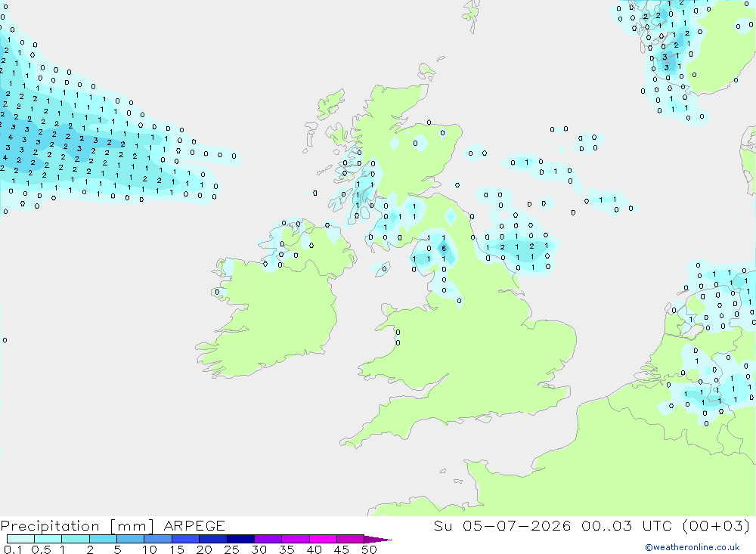Choose the 1–2 mm legend color box
This screenshot has width=756, height=554.
pyautogui.click(x=75, y=539)
